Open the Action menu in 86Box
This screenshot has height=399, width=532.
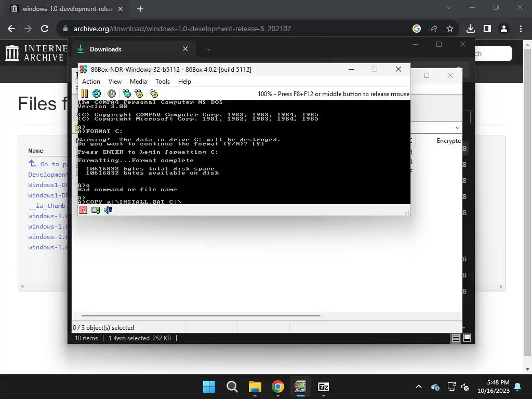[91, 82]
